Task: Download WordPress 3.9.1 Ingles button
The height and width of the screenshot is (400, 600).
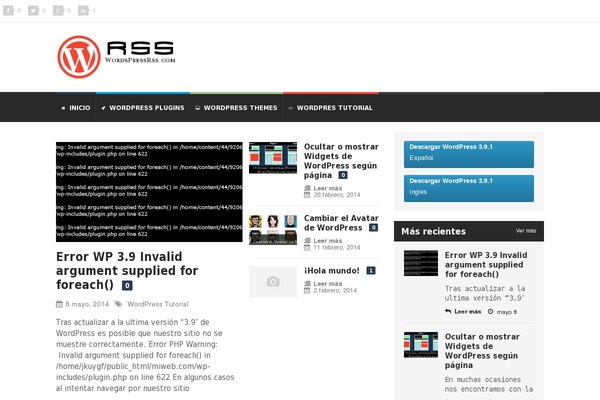Action: pos(469,188)
